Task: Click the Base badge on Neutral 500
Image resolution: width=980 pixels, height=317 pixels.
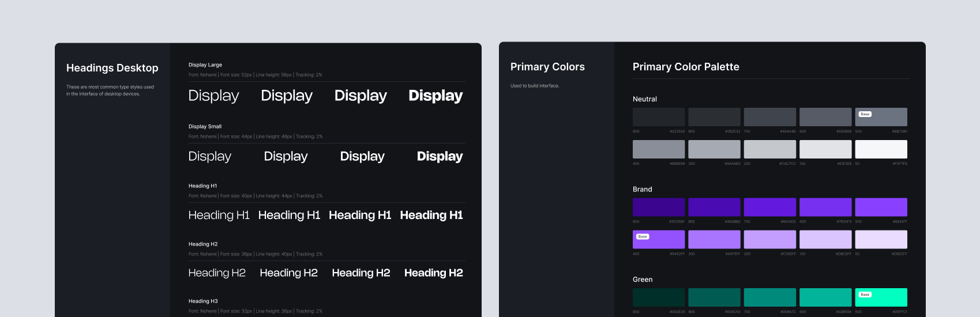Action: click(865, 114)
